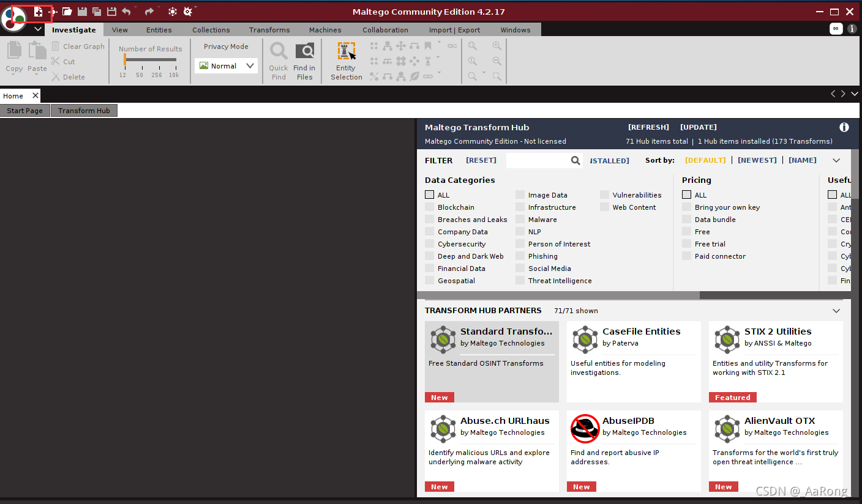This screenshot has height=504, width=862.
Task: Sort hub items by [DEFAULT]
Action: click(705, 160)
